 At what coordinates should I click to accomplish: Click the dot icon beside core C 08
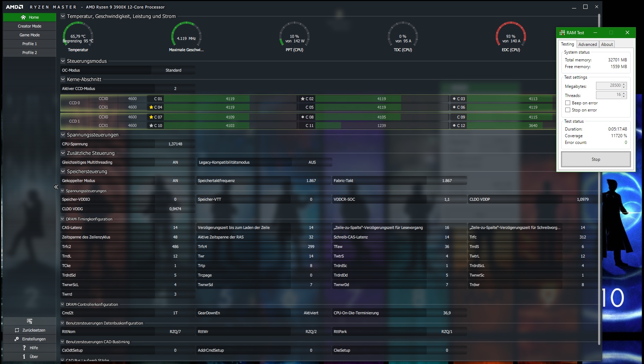click(303, 117)
